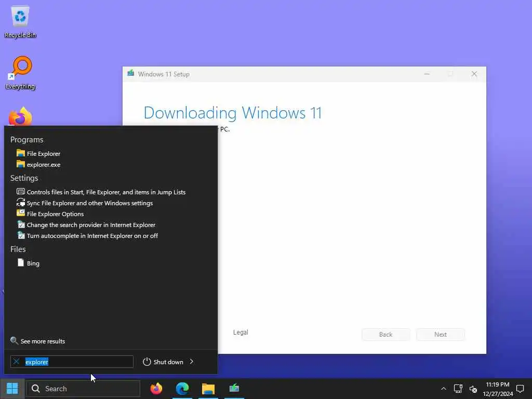
Task: Switch to Windows 11 Setup taskbar icon
Action: coord(234,389)
